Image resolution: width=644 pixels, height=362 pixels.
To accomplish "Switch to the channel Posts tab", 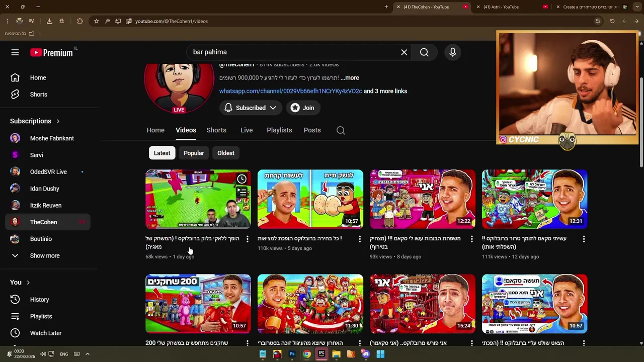I will (312, 130).
